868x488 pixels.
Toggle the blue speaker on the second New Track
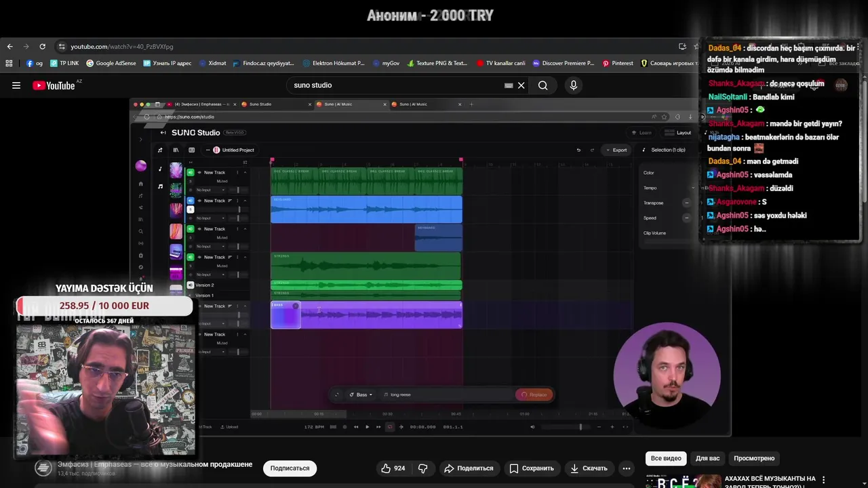pos(191,201)
